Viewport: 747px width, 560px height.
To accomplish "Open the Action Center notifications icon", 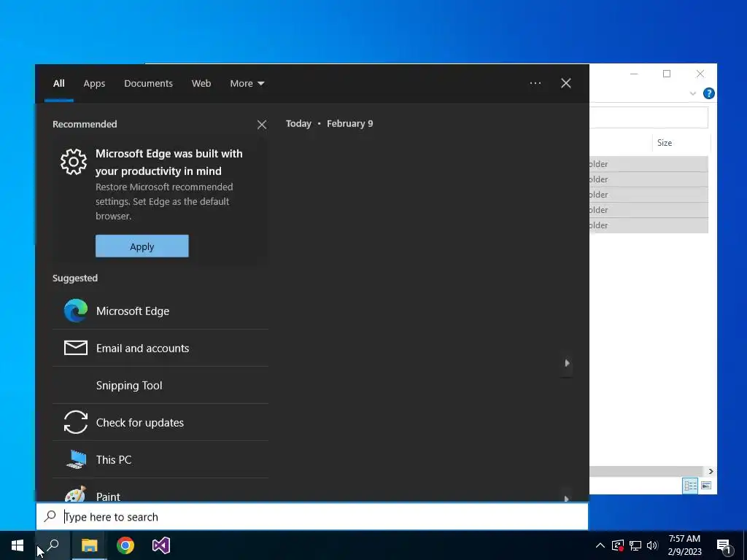I will click(x=724, y=545).
